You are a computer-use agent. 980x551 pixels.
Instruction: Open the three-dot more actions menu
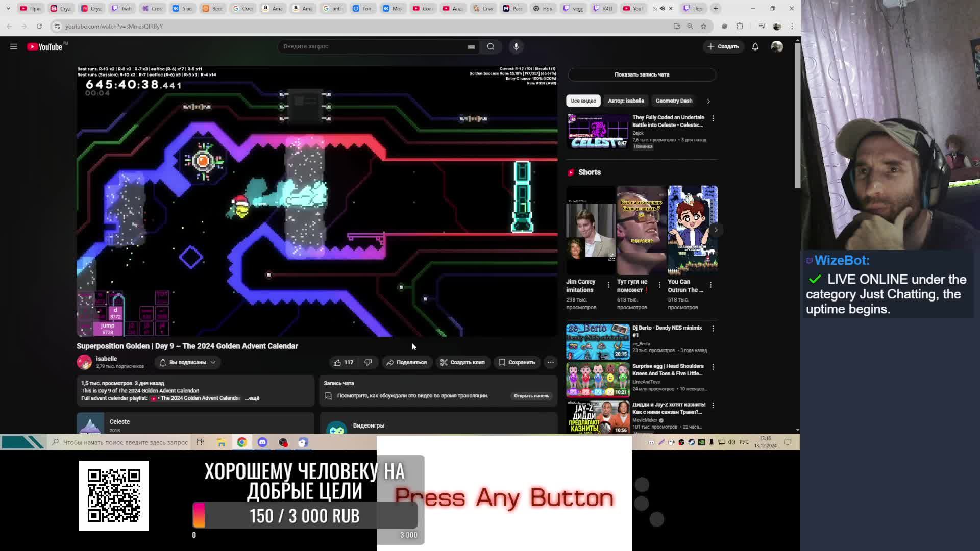550,362
